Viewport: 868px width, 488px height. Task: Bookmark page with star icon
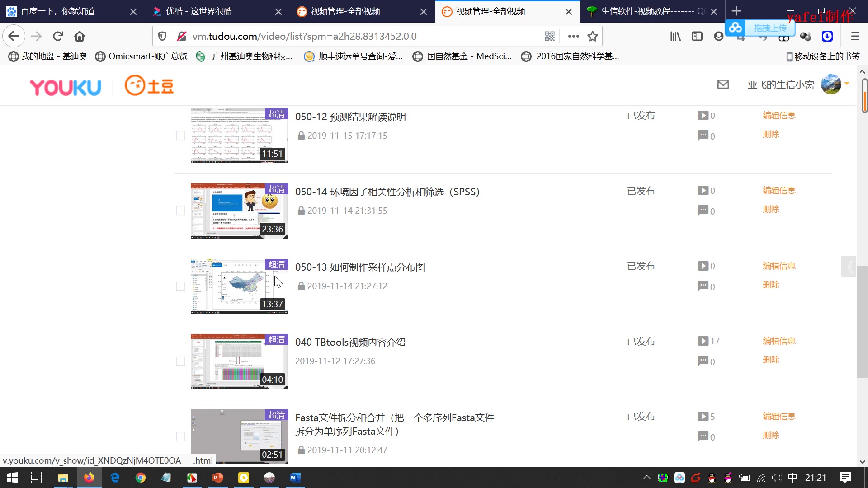click(592, 36)
